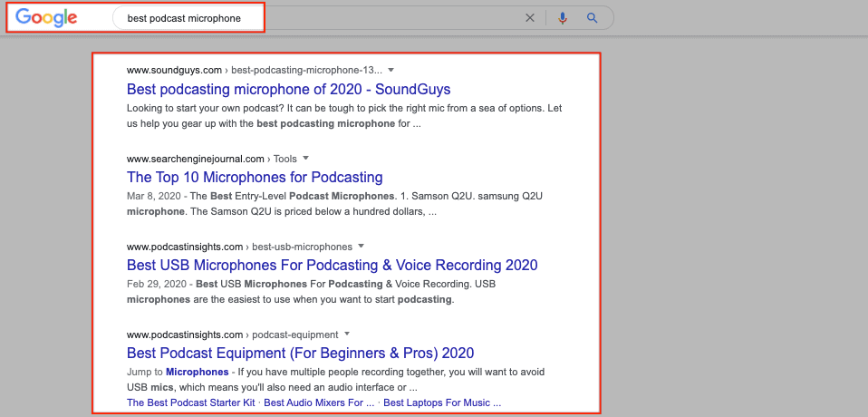Click the magnifying glass search button
868x417 pixels.
pyautogui.click(x=593, y=18)
